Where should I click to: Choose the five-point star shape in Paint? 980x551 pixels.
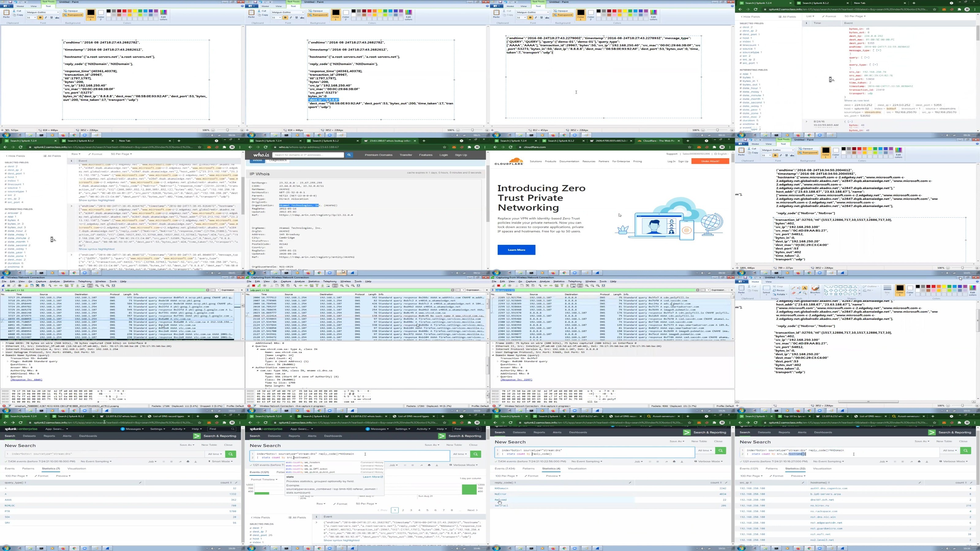tap(836, 294)
